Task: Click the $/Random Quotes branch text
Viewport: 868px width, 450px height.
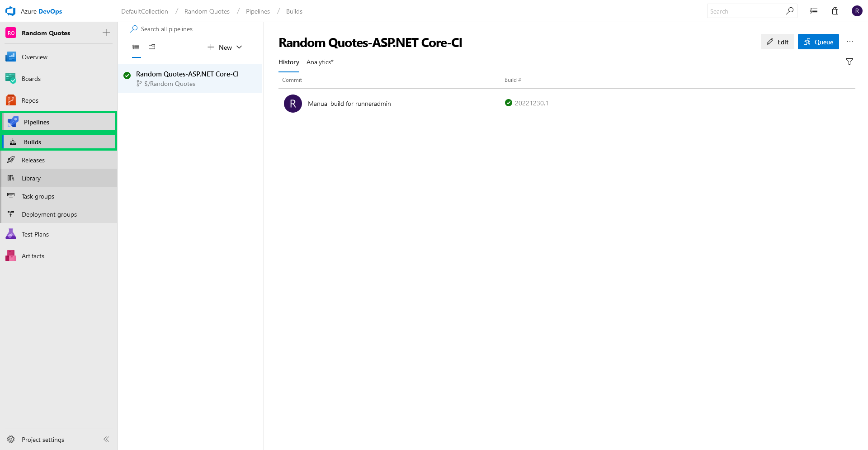Action: [x=170, y=84]
